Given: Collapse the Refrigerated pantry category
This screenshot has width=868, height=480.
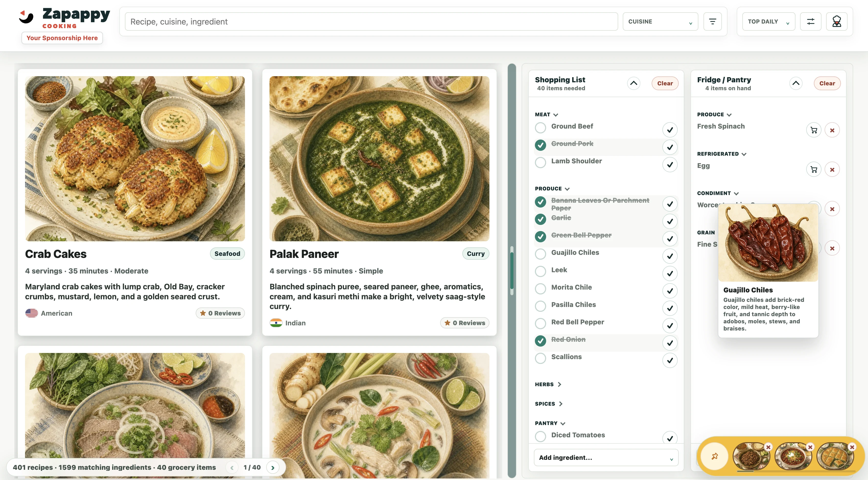Looking at the screenshot, I should tap(722, 154).
